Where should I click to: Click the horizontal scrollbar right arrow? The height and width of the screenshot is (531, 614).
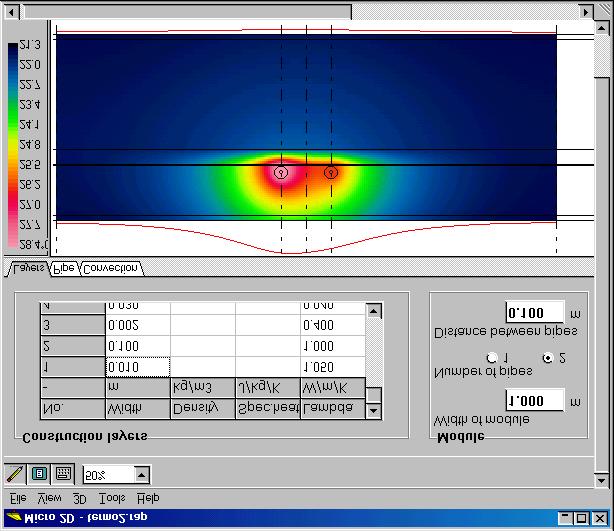586,12
